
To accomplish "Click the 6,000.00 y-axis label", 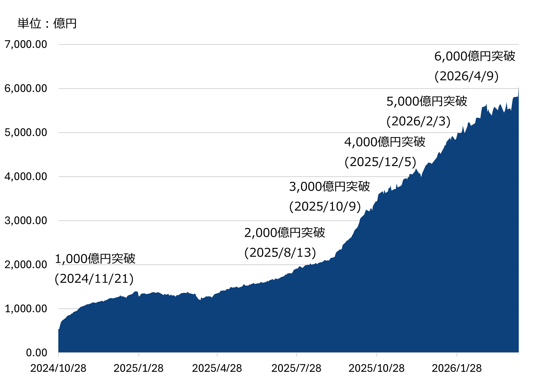I will click(26, 88).
